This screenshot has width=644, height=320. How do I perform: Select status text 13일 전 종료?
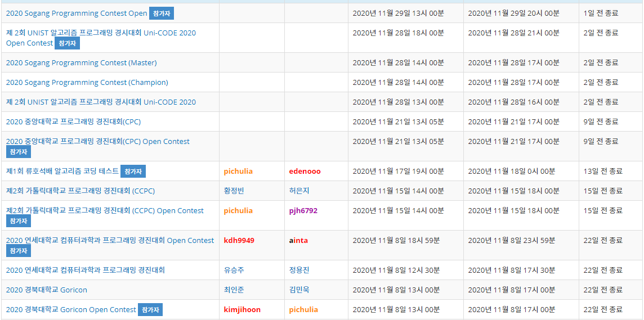click(x=603, y=171)
